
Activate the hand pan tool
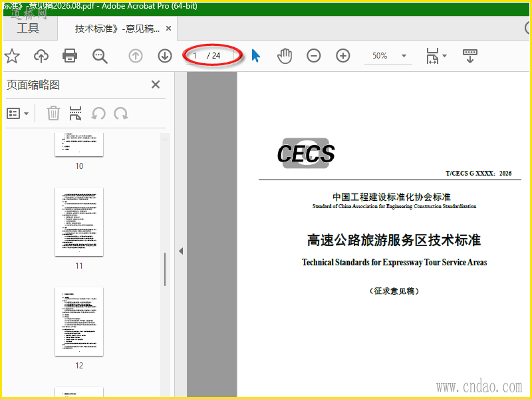pos(285,56)
